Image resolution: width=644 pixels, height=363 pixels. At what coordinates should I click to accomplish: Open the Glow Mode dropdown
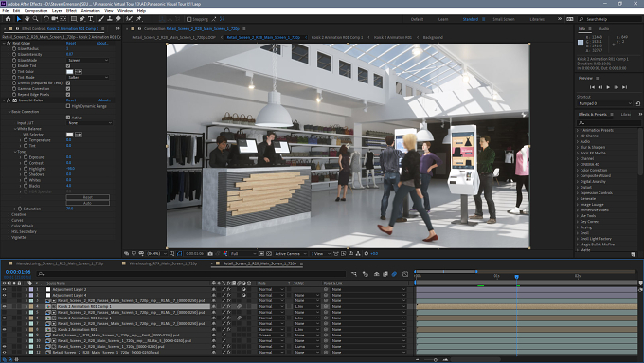coord(88,60)
